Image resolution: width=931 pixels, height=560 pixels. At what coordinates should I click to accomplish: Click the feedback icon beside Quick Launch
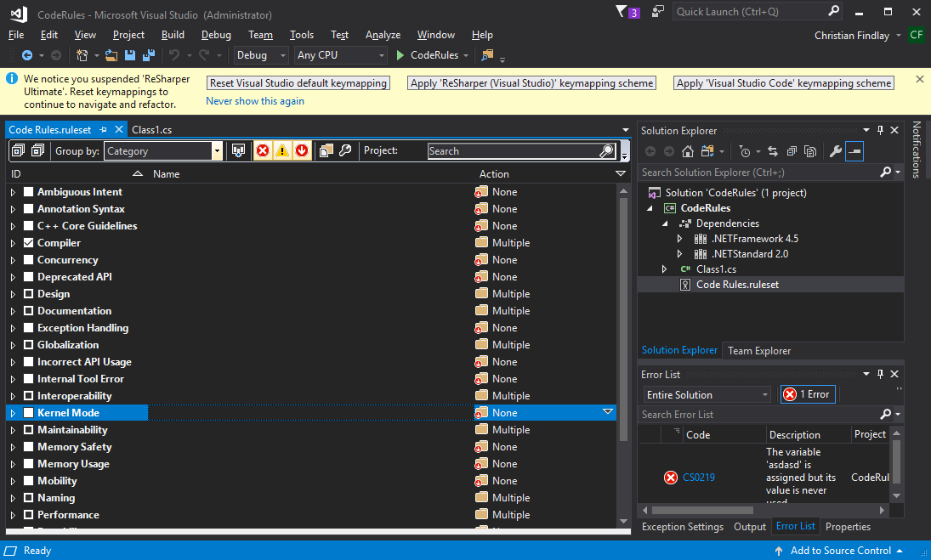point(657,11)
